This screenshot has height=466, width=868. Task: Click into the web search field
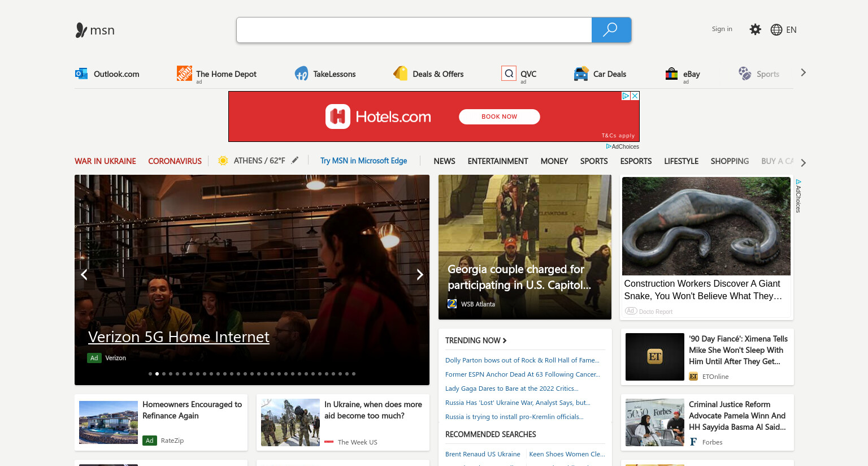414,30
